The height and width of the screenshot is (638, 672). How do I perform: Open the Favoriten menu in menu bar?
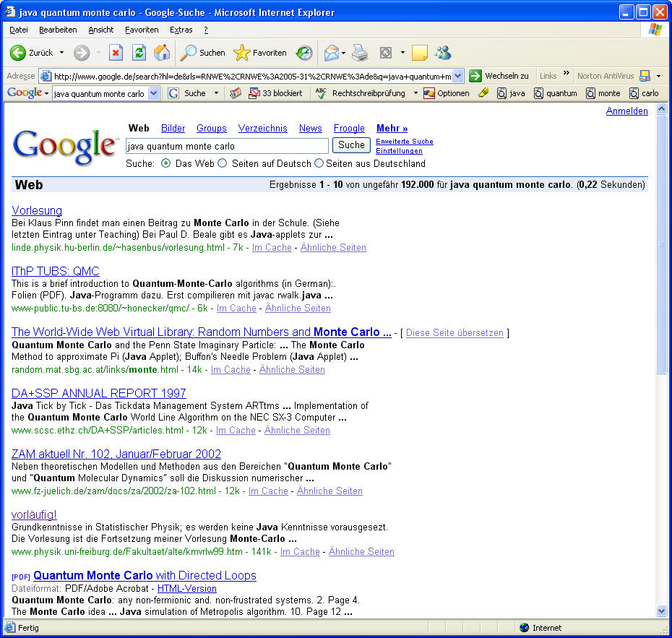coord(142,30)
